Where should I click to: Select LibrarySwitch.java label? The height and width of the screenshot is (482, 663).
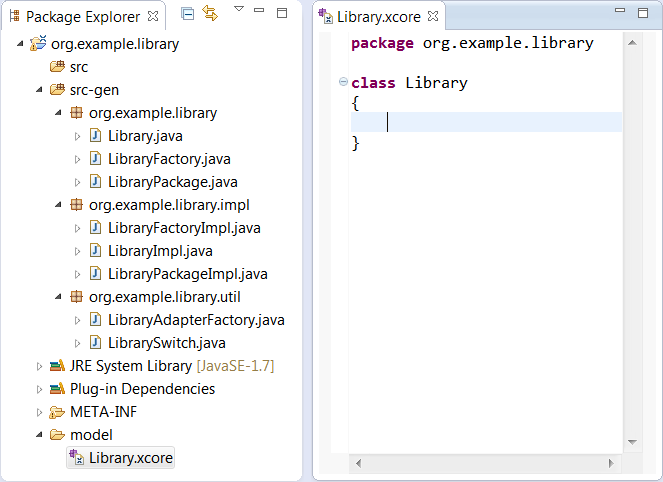pyautogui.click(x=167, y=343)
